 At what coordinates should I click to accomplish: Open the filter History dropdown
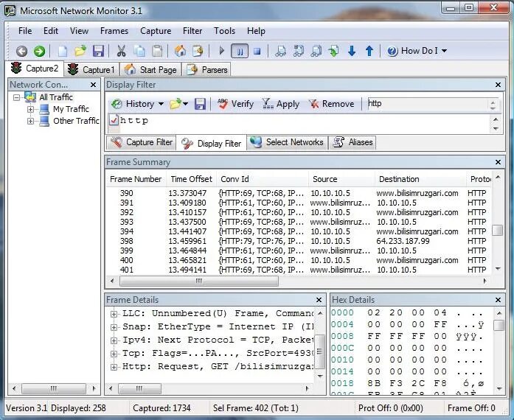[x=137, y=104]
